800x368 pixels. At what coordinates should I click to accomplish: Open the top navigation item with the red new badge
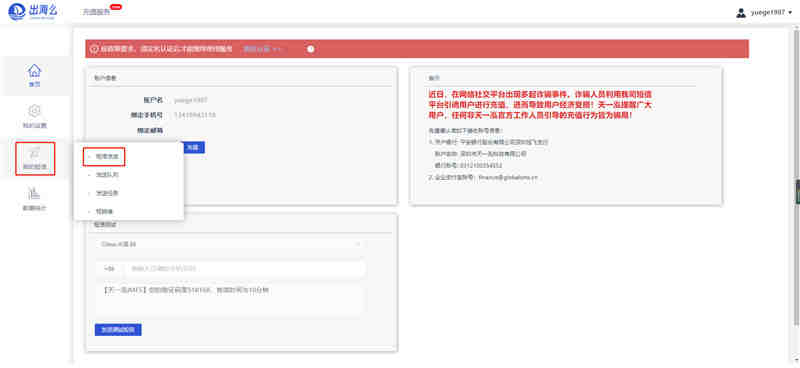coord(96,12)
